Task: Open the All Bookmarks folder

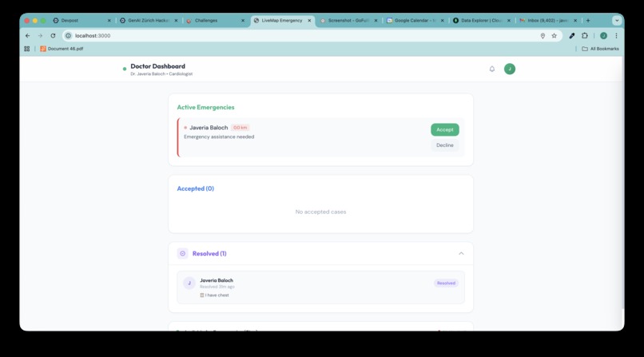Action: pos(600,49)
